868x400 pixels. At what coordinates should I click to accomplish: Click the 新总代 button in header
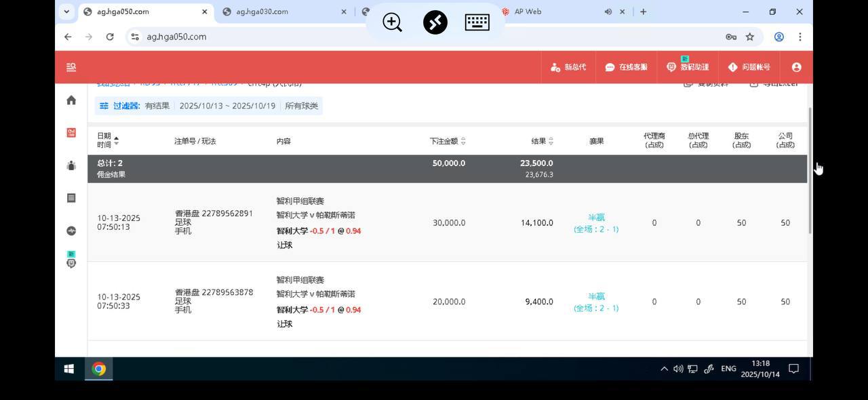click(569, 67)
